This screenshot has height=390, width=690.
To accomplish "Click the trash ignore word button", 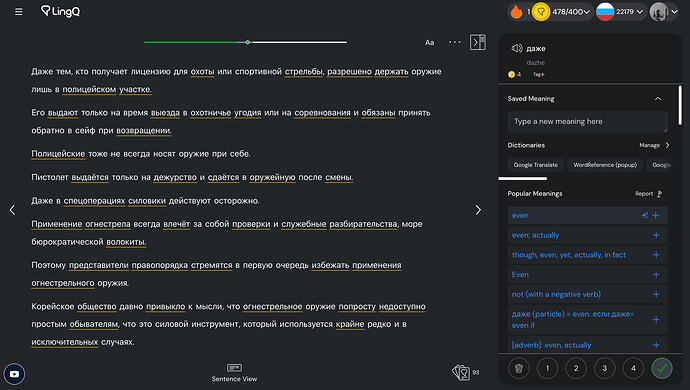I will point(518,368).
